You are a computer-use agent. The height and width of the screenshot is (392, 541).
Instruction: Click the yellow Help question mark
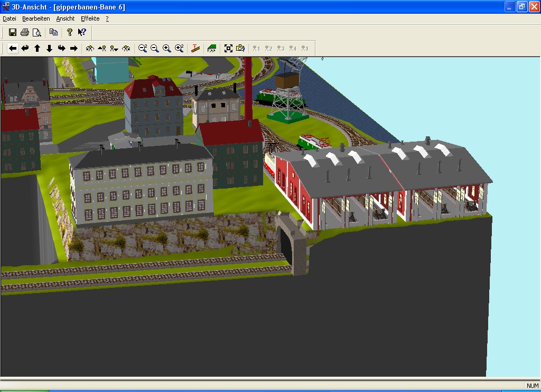coord(70,32)
